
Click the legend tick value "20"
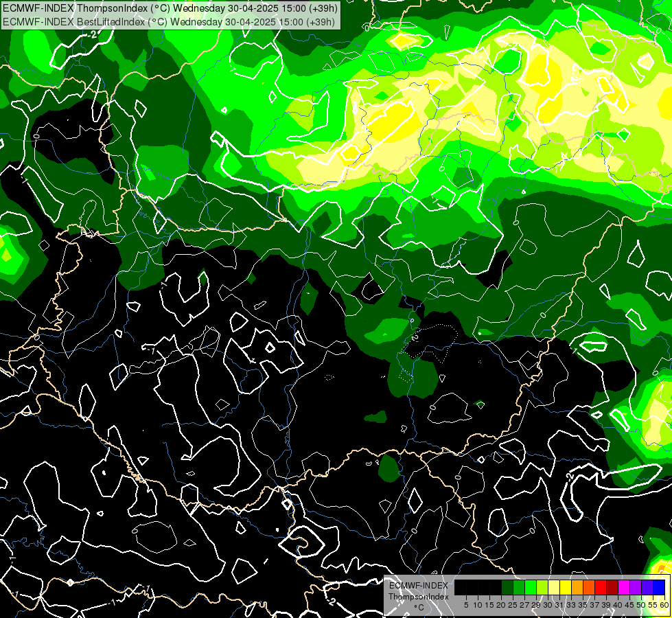(x=502, y=605)
